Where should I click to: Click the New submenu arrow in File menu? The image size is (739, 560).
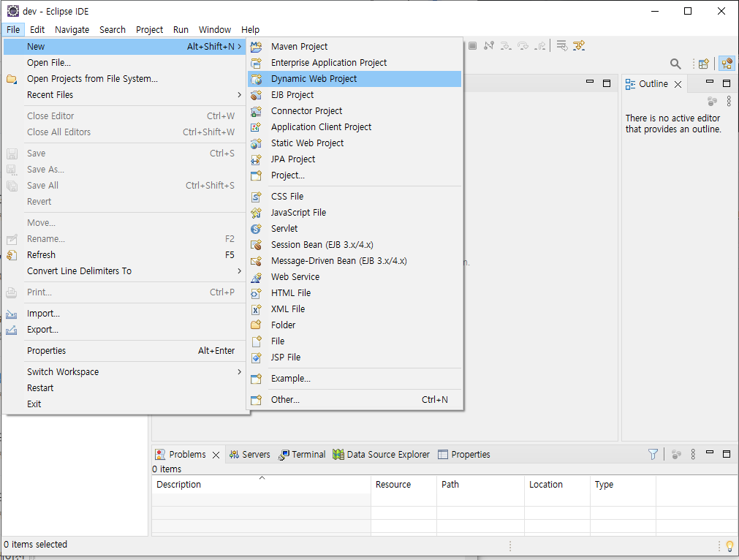[x=240, y=47]
